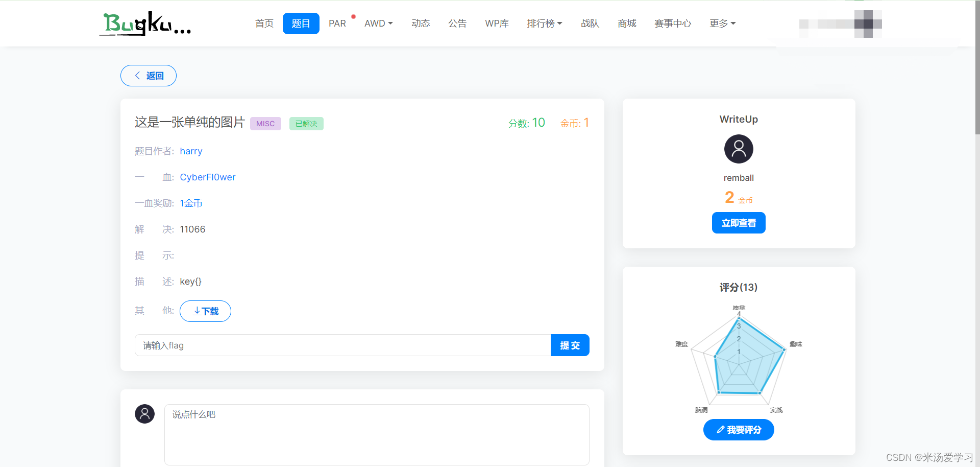
Task: Click the key{} description text
Action: pos(191,282)
